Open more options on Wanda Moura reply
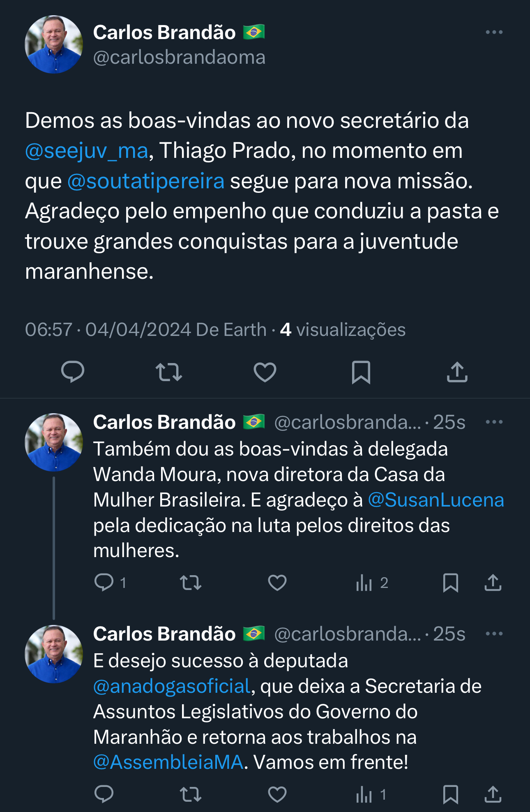Viewport: 530px width, 812px height. click(x=494, y=422)
